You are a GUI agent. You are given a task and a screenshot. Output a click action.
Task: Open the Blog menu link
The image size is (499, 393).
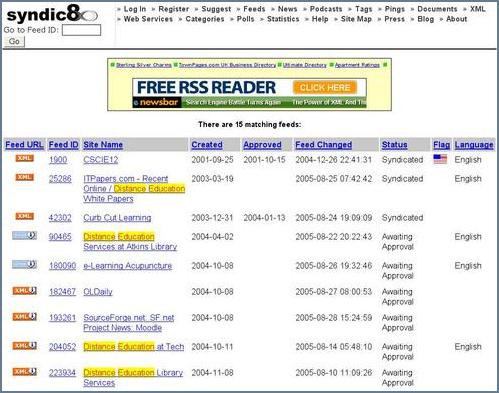pos(426,19)
